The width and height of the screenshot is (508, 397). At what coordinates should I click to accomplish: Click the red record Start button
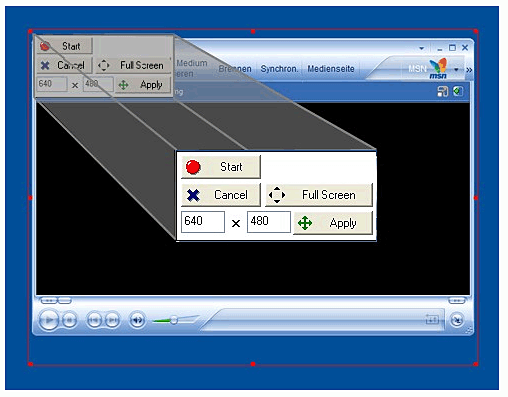point(221,167)
